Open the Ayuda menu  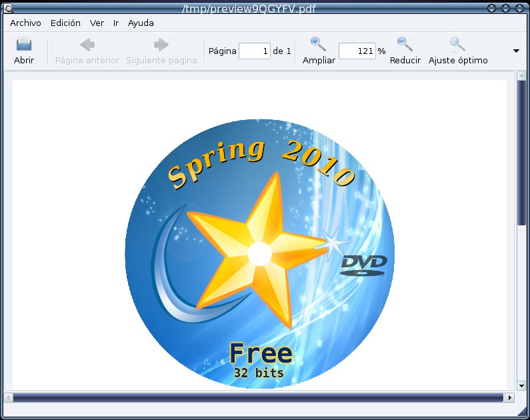click(141, 23)
